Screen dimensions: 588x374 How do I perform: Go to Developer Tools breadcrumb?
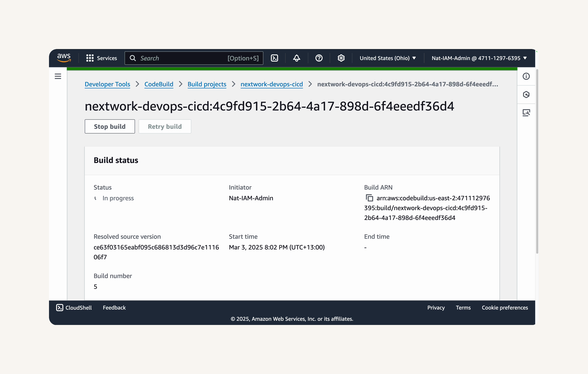(107, 84)
